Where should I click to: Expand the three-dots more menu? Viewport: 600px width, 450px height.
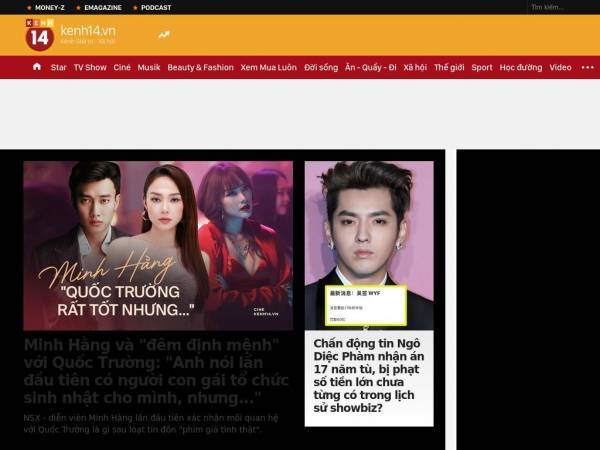pos(587,67)
